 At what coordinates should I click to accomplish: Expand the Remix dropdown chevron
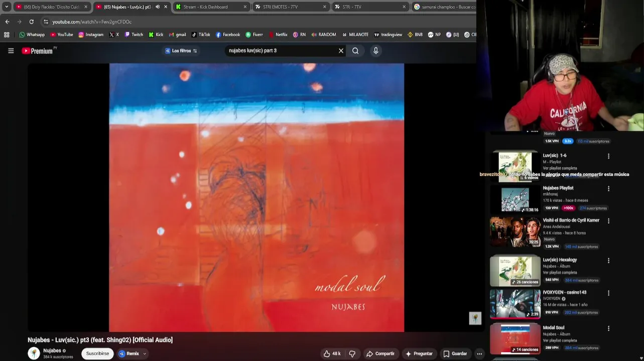pyautogui.click(x=145, y=353)
